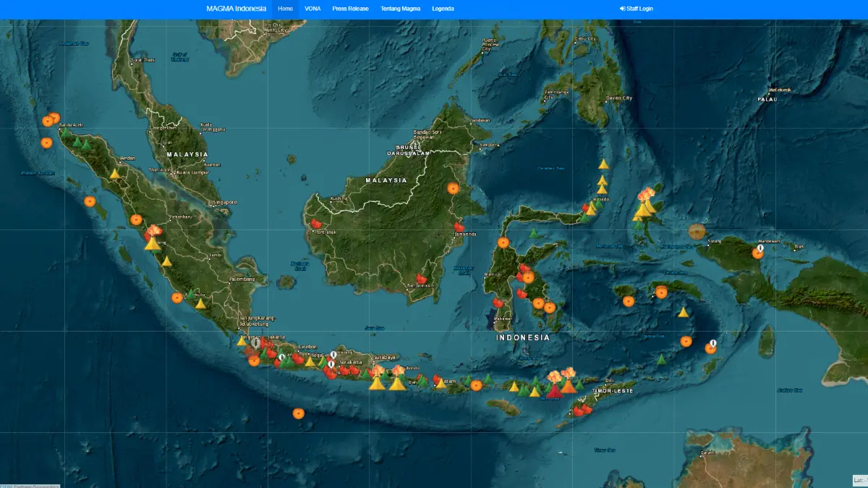Select the lone yellow volcano in Banda Sea
Viewport: 868px width, 488px height.
683,312
